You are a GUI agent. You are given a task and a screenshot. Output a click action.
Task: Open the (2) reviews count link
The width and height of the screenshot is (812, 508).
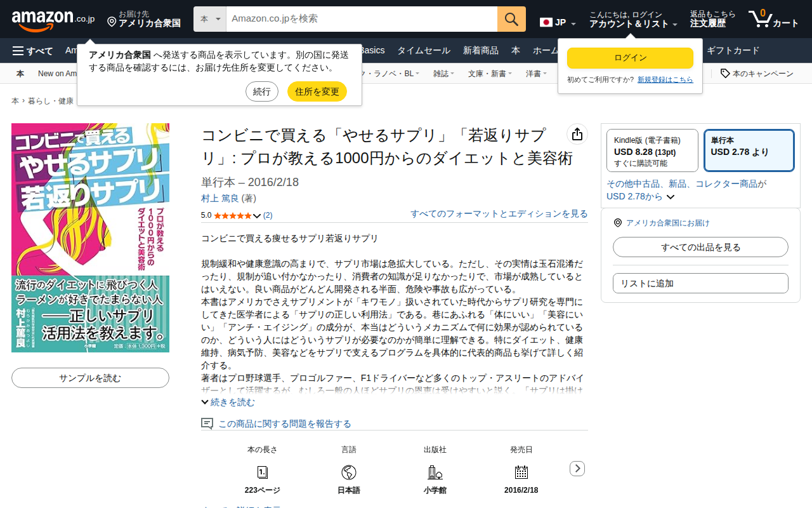tap(268, 215)
